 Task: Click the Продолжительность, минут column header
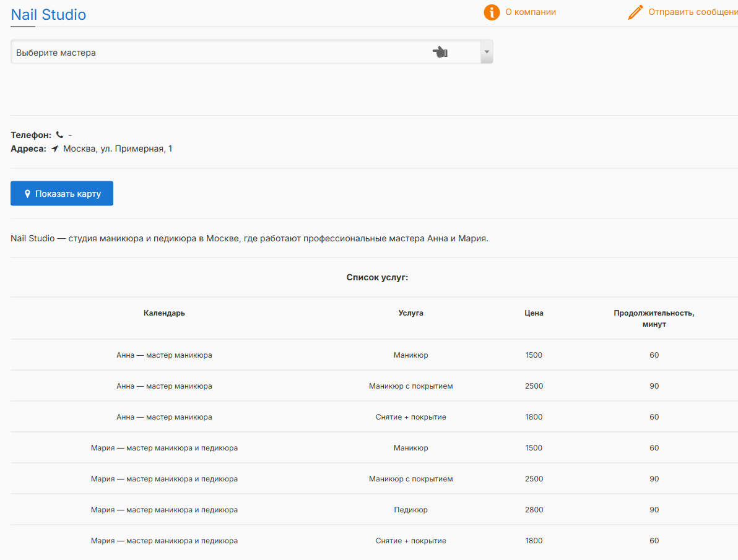coord(654,319)
